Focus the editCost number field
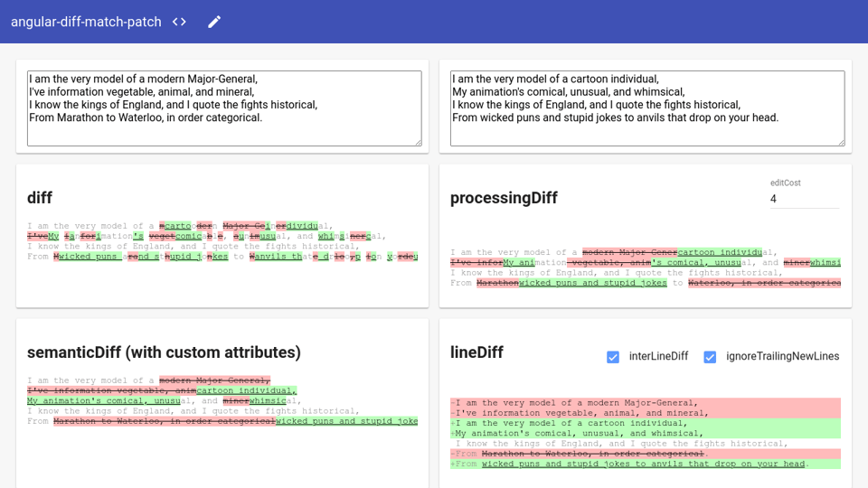The width and height of the screenshot is (868, 488). (804, 199)
